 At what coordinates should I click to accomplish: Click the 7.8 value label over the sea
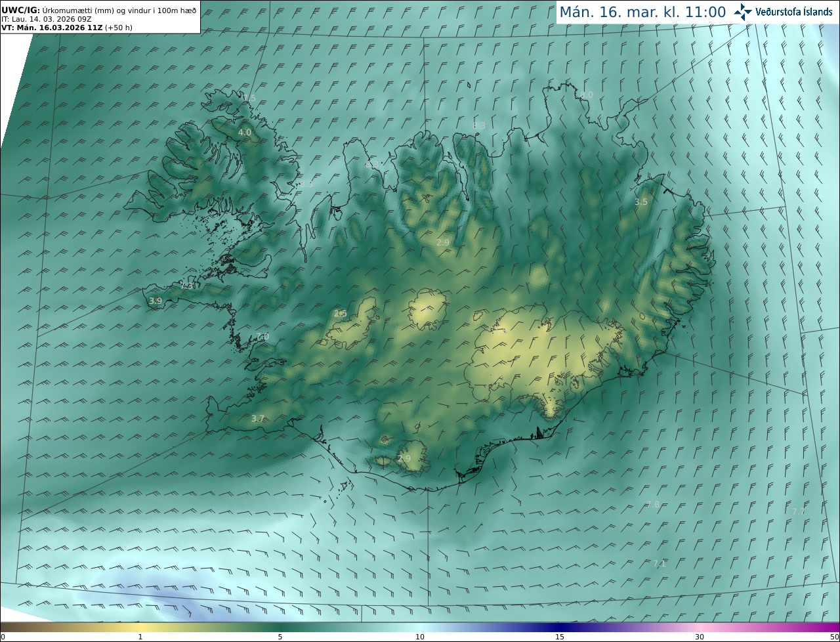(653, 505)
